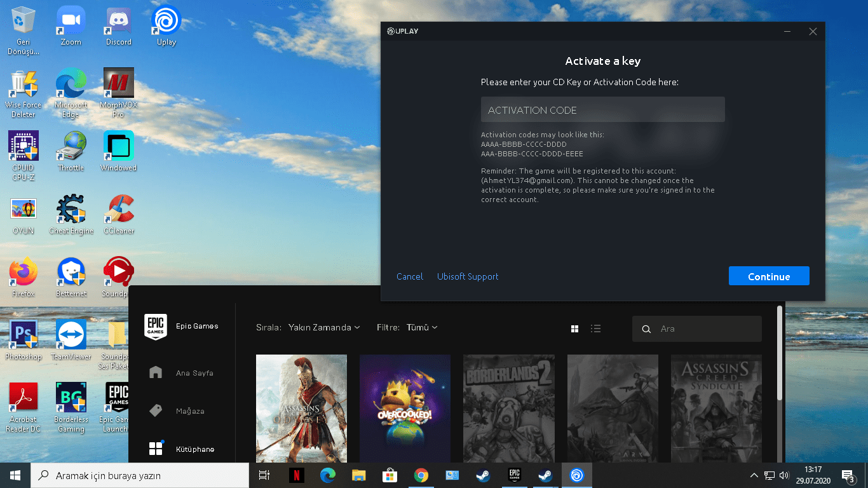Image resolution: width=868 pixels, height=488 pixels.
Task: Select the Microsoft Edge desktop shortcut
Action: [x=71, y=93]
